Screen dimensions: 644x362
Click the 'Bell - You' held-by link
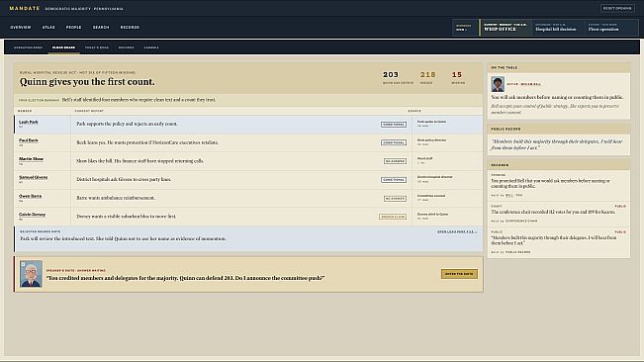pos(514,196)
